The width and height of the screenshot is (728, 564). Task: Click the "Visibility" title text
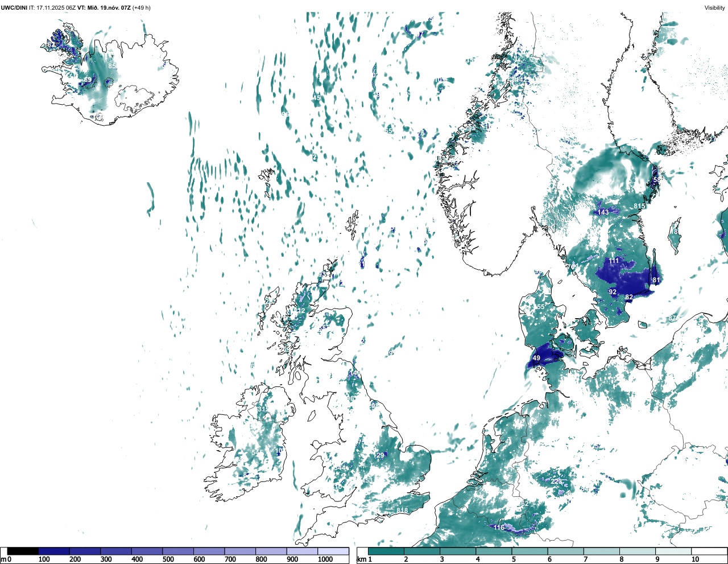[x=715, y=7]
